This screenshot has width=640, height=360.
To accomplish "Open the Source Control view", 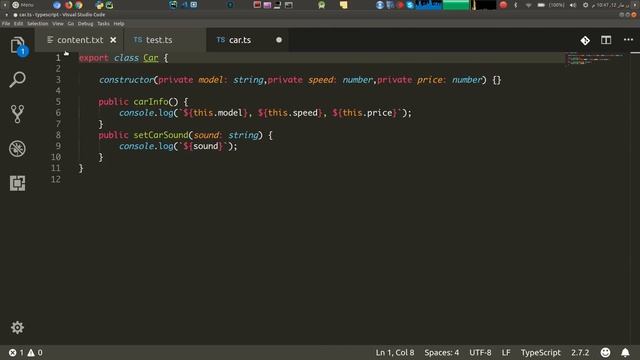I will pos(17,114).
